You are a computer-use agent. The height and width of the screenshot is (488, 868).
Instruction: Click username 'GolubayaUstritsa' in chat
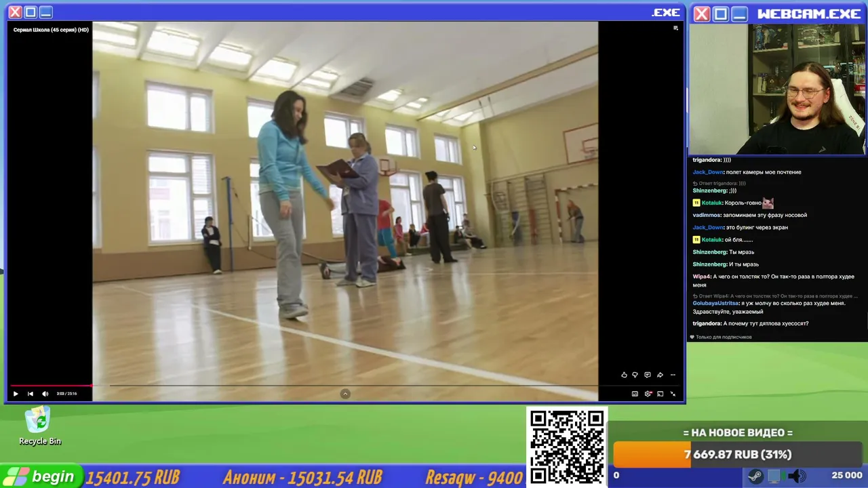(715, 304)
